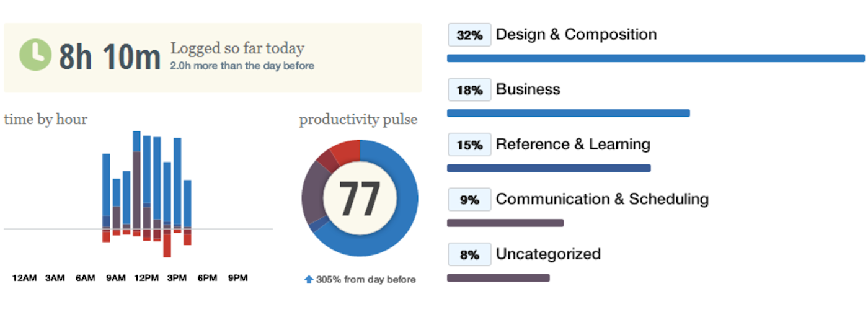Viewport: 868px width, 312px height.
Task: Click the 12PM label on hour chart
Action: 146,278
